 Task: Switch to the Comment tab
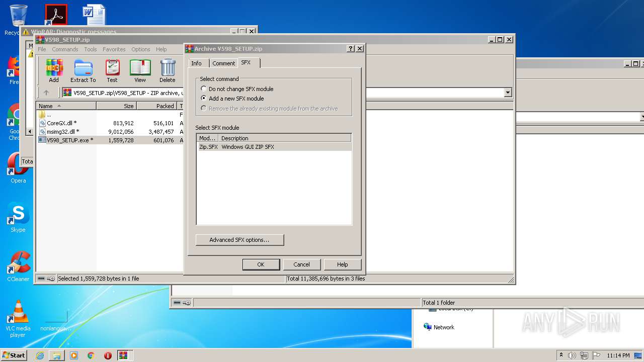click(x=223, y=63)
